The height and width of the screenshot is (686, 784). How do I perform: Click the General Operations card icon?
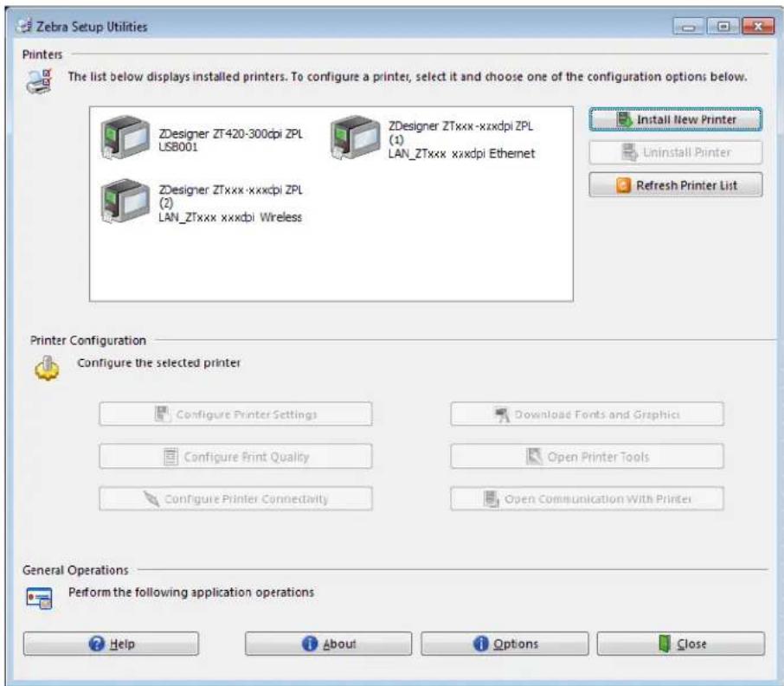tap(39, 598)
